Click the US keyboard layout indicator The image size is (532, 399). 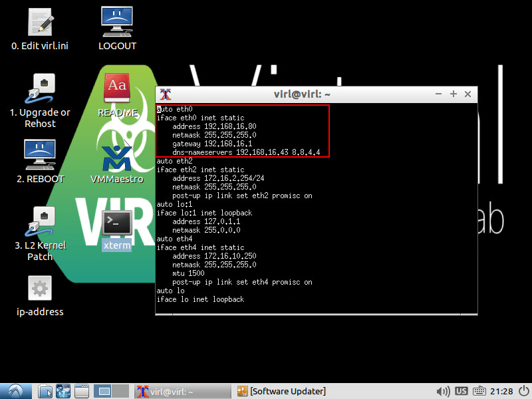[x=461, y=391]
